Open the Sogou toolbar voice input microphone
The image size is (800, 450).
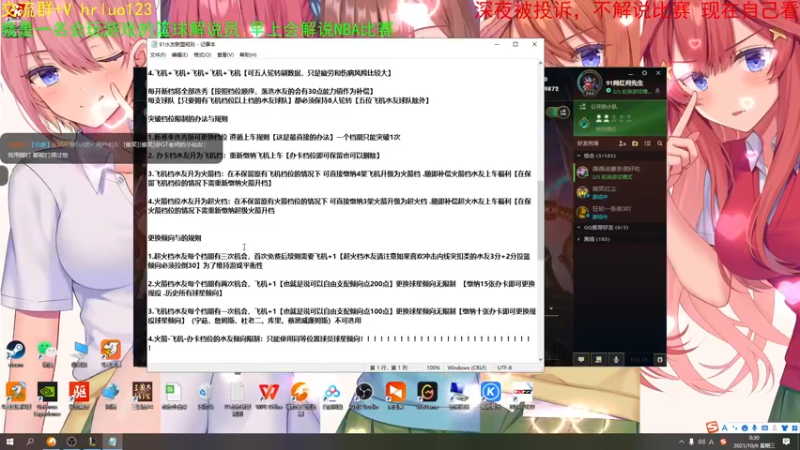pyautogui.click(x=754, y=428)
